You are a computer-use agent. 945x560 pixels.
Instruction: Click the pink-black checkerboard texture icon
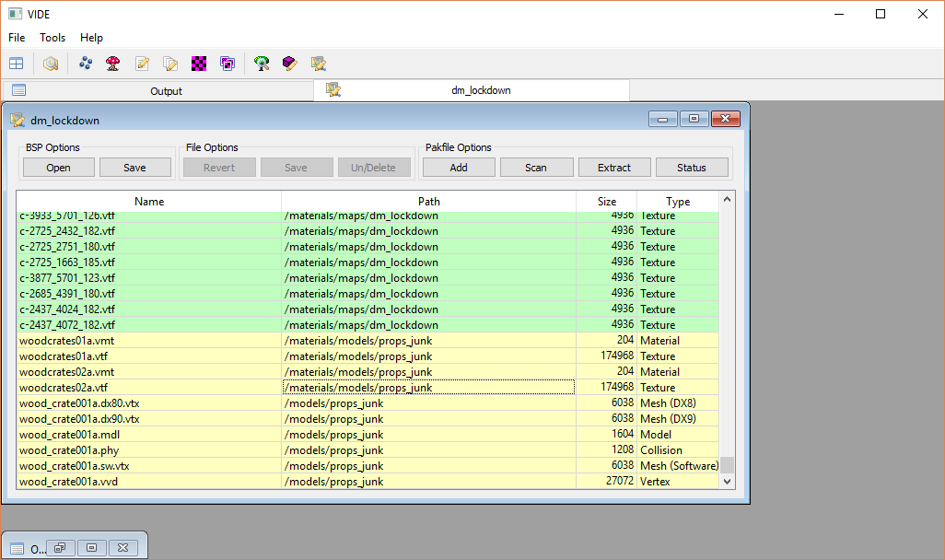[x=199, y=64]
